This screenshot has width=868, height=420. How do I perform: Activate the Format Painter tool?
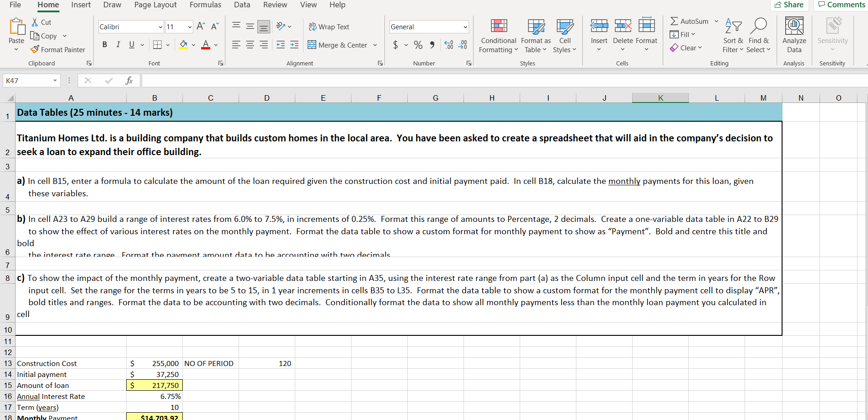click(x=58, y=49)
